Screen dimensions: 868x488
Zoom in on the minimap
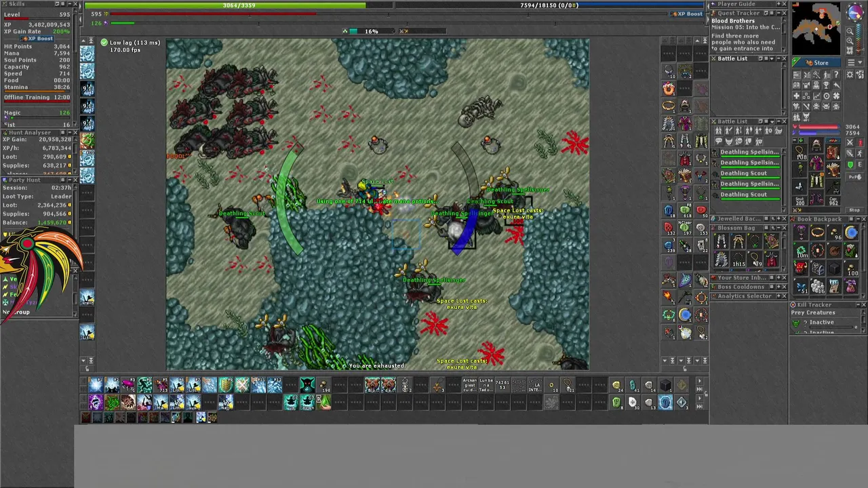(850, 41)
